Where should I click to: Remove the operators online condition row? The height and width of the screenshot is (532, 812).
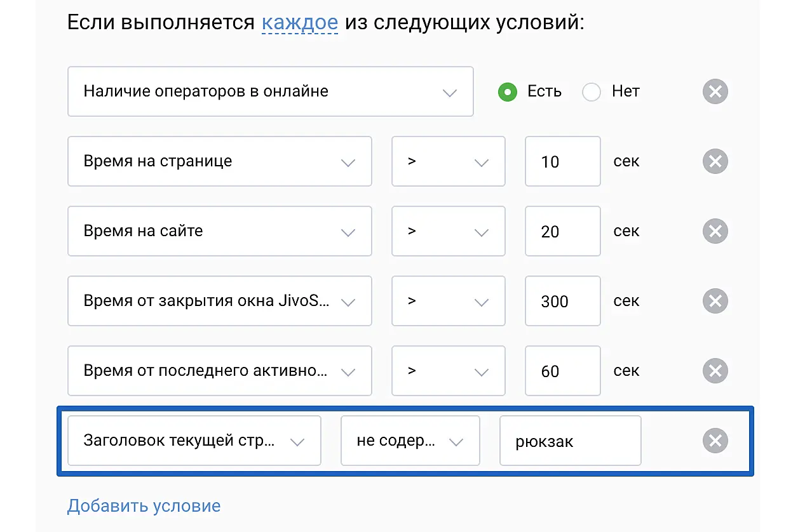[x=715, y=91]
